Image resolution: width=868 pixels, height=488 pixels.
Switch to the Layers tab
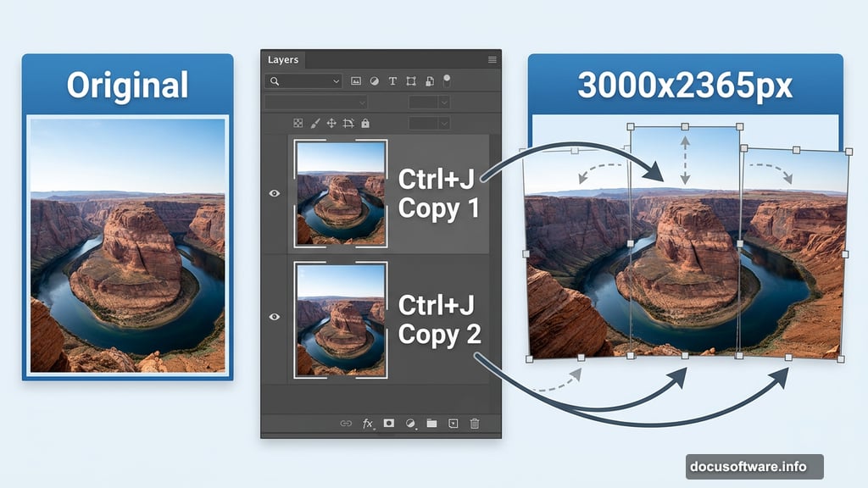click(283, 60)
